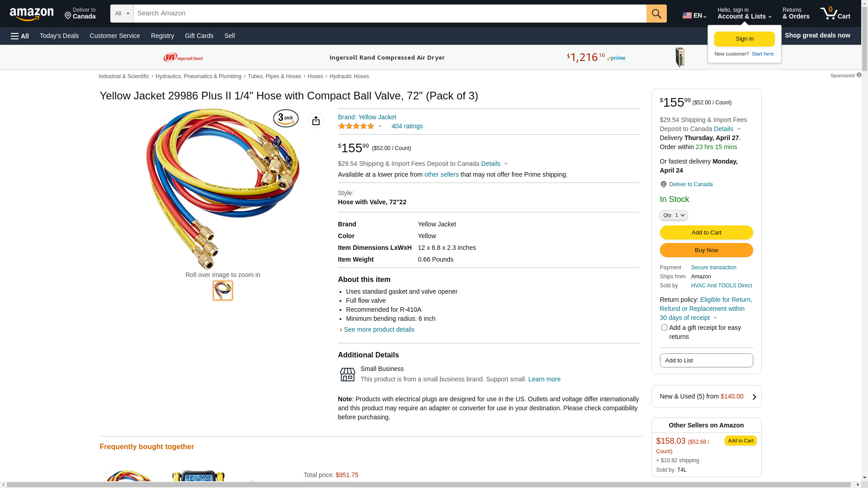
Task: Select the hose product thumbnail
Action: click(x=223, y=291)
